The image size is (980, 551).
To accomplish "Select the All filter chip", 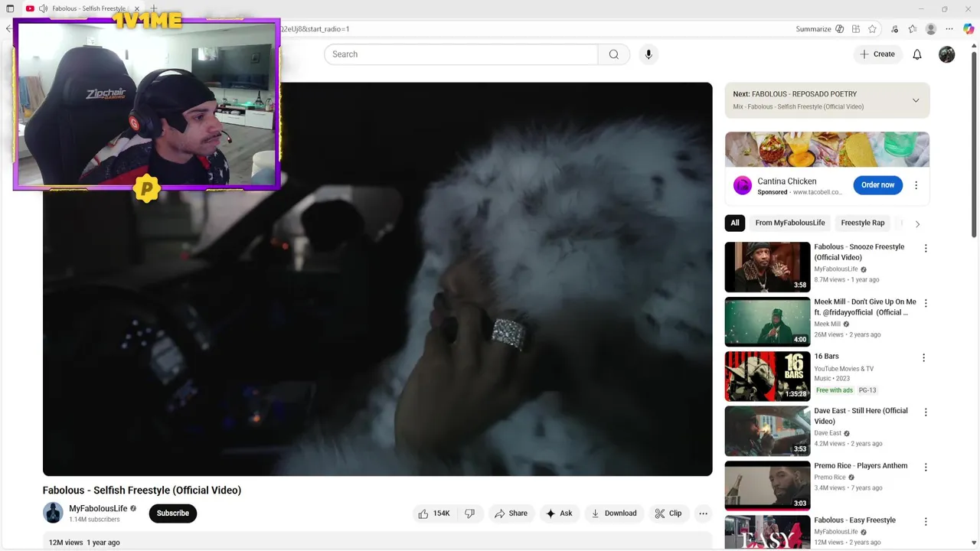I will 735,223.
